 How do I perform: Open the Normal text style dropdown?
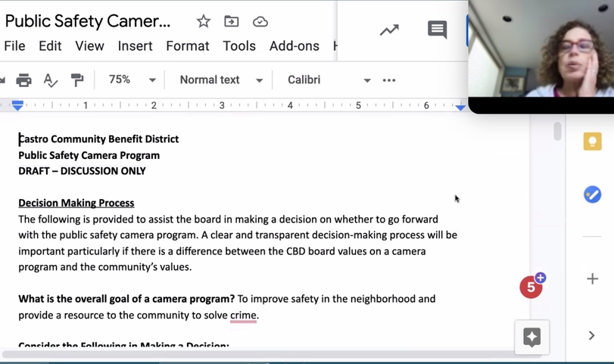221,80
